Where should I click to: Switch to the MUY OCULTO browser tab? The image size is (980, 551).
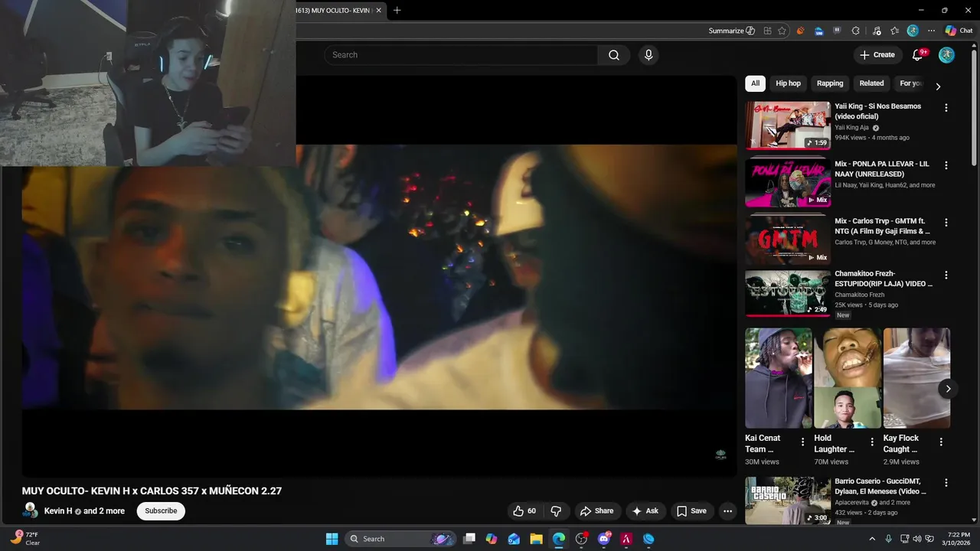pos(337,11)
